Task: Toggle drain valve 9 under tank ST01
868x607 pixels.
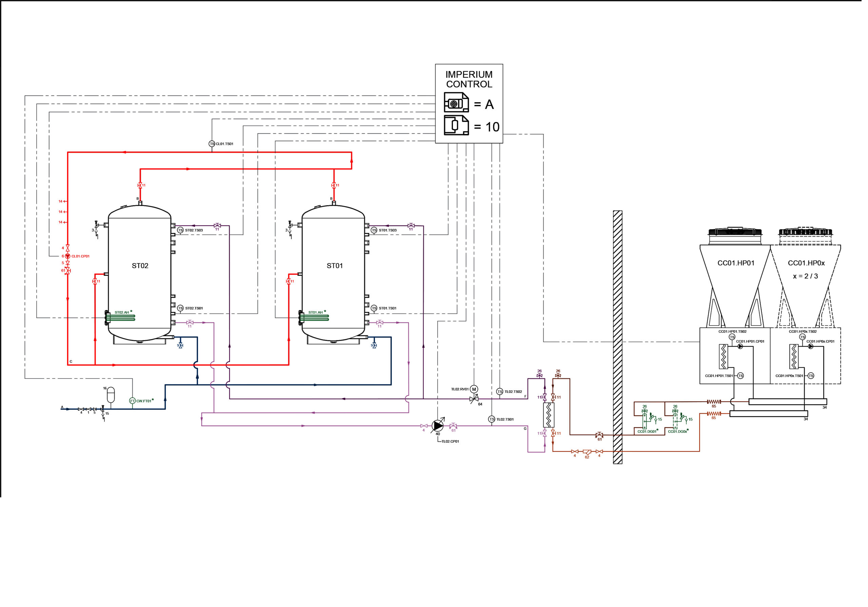Action: (x=375, y=346)
